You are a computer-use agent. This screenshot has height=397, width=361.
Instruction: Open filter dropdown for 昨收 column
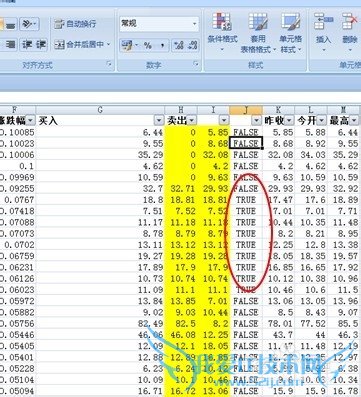[x=289, y=120]
